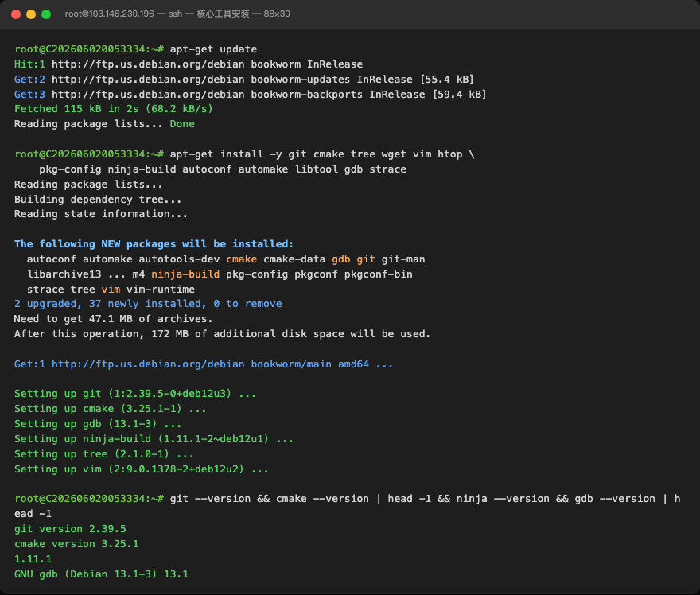
Task: Close the terminal window with the red button
Action: [16, 14]
